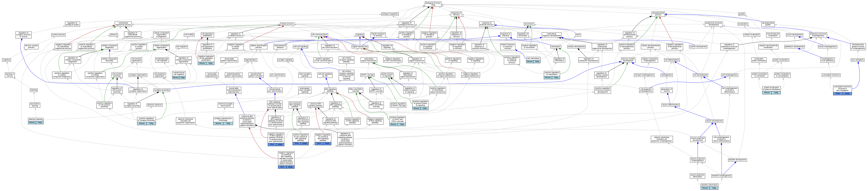Click the neuron differentiation node
The height and width of the screenshot is (191, 868).
coord(671,105)
